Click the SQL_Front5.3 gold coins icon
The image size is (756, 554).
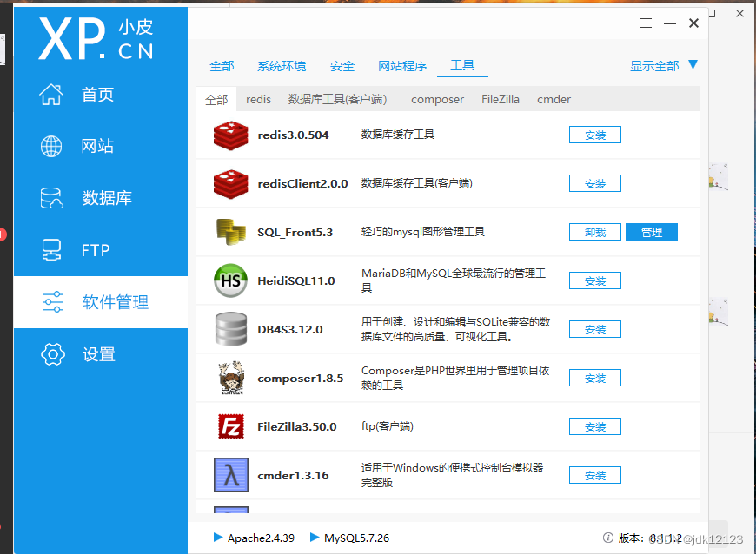point(231,232)
